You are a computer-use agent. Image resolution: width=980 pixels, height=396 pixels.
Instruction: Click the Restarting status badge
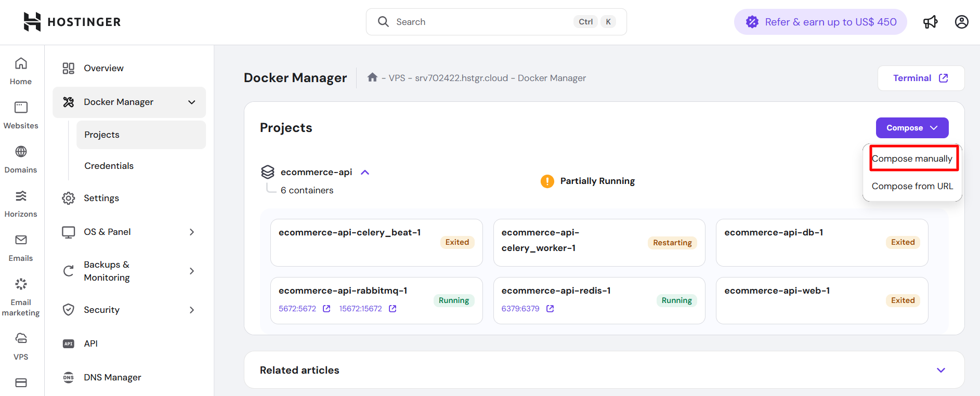pyautogui.click(x=672, y=243)
